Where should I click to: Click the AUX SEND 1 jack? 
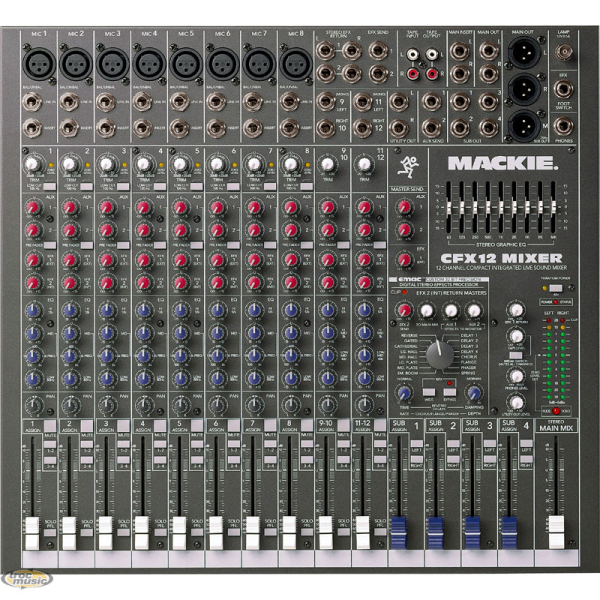pos(431,101)
